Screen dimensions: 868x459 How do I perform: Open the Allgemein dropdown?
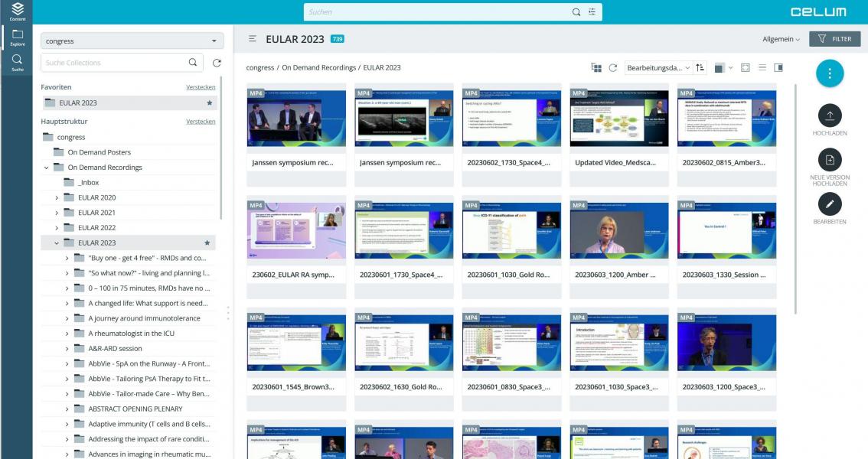(x=781, y=39)
